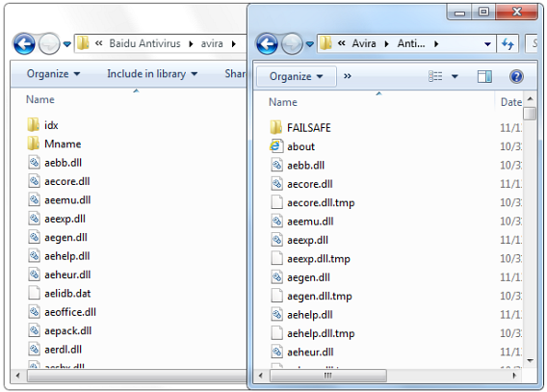Expand the arrow after the Avira breadcrumb
Screen dimensions: 547x392
(386, 44)
